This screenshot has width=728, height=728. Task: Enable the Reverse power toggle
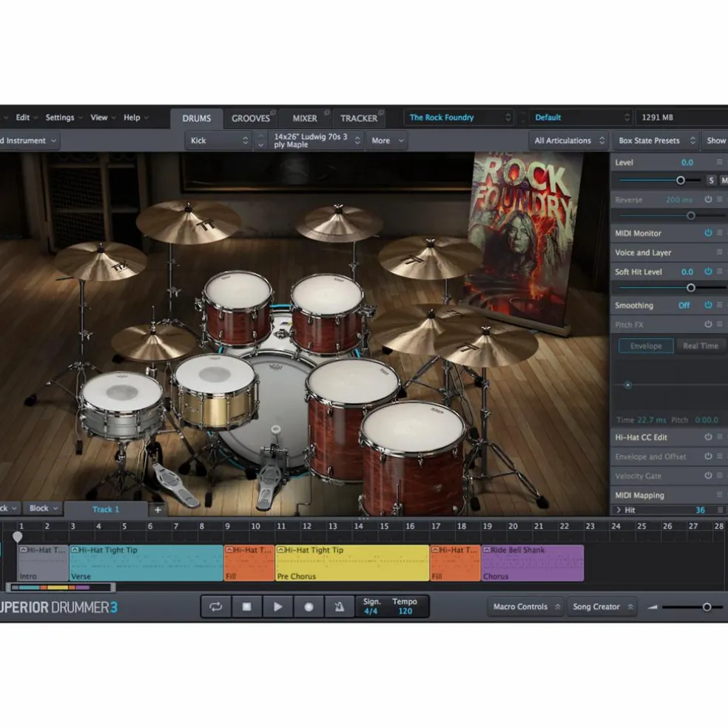point(708,199)
